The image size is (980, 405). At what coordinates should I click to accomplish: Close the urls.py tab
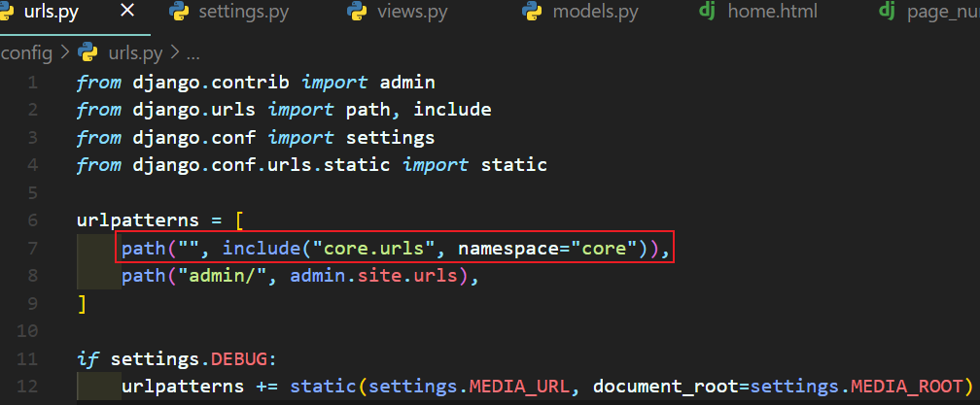pyautogui.click(x=127, y=13)
